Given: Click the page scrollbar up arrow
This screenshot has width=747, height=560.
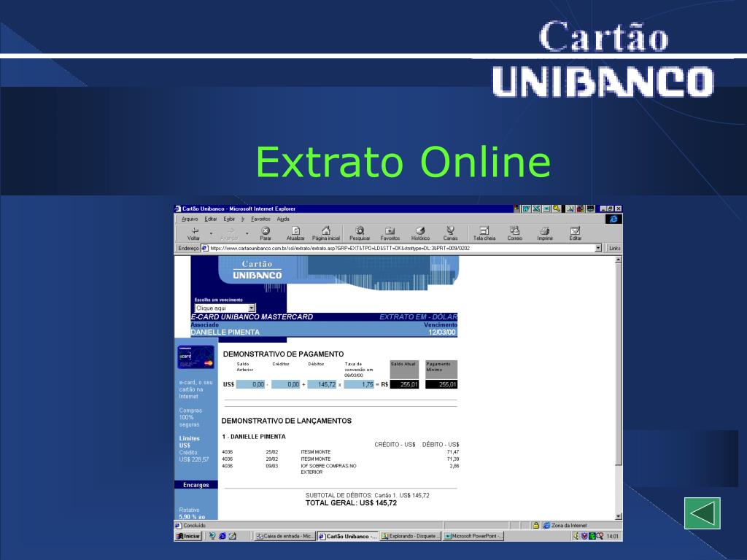Looking at the screenshot, I should (x=619, y=260).
